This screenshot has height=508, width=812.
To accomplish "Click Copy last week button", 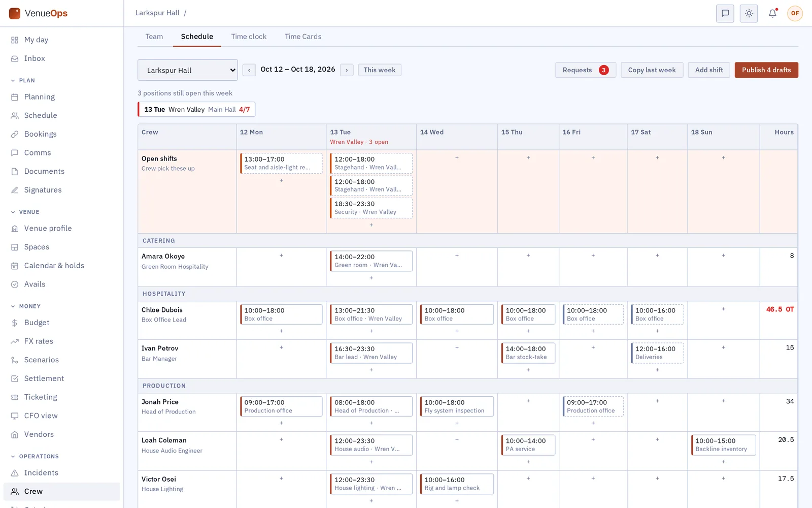I will point(652,70).
